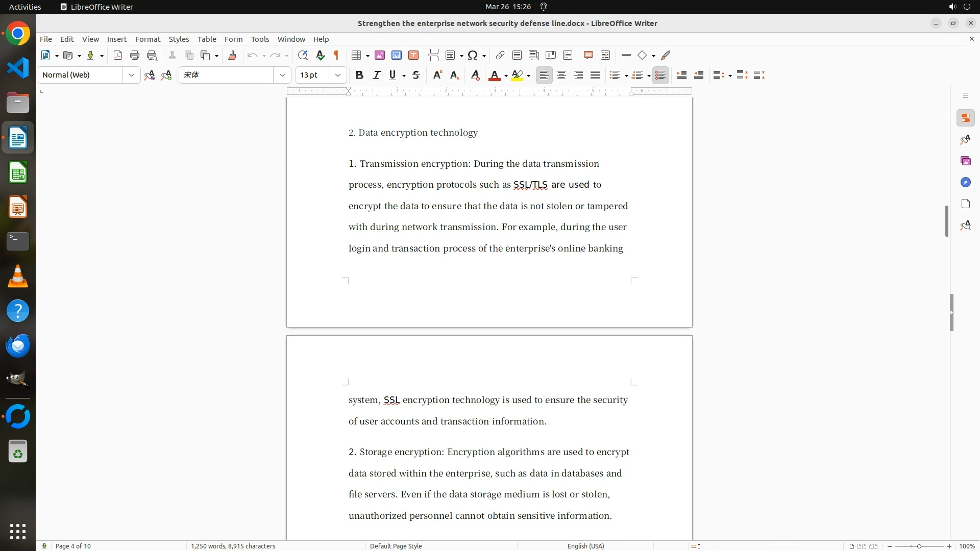
Task: Toggle Formatting Marks pilcrow button
Action: click(336, 55)
